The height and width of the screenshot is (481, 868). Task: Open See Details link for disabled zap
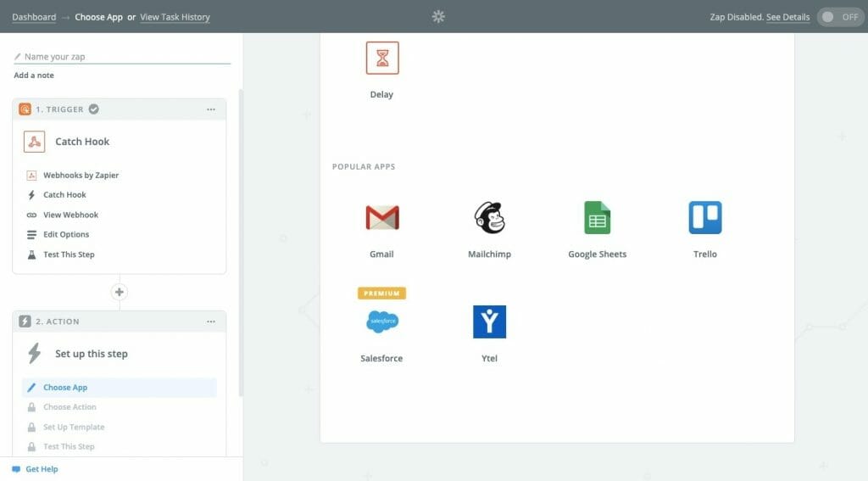coord(787,17)
